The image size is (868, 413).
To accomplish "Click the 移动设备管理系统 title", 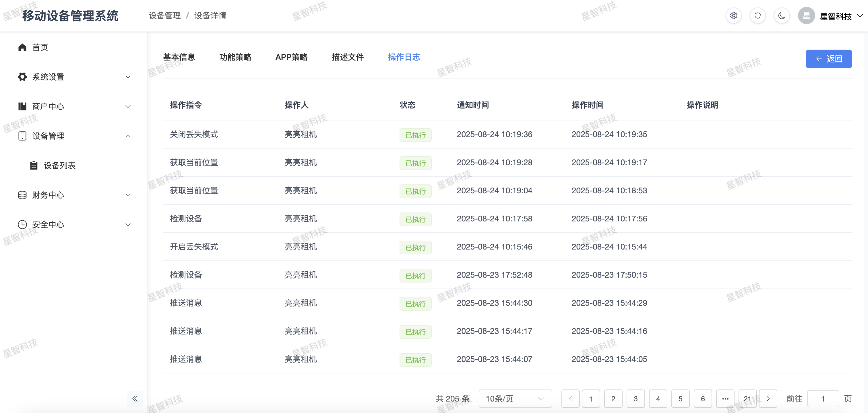I will 70,16.
